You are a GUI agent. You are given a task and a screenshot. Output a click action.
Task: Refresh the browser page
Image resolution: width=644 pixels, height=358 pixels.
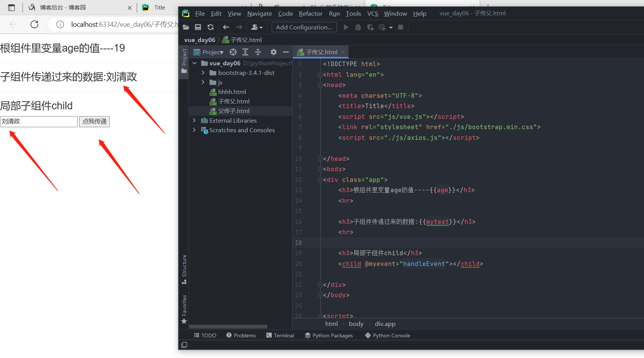pyautogui.click(x=34, y=24)
